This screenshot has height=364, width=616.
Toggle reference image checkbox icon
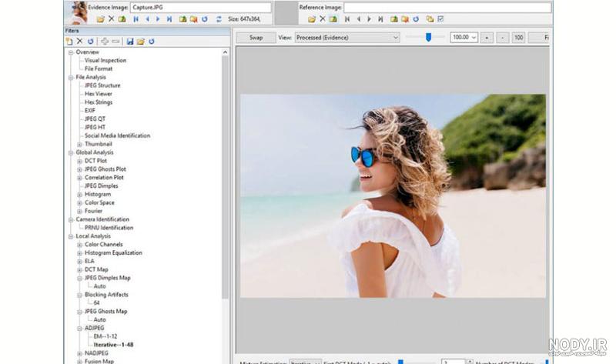click(x=440, y=18)
